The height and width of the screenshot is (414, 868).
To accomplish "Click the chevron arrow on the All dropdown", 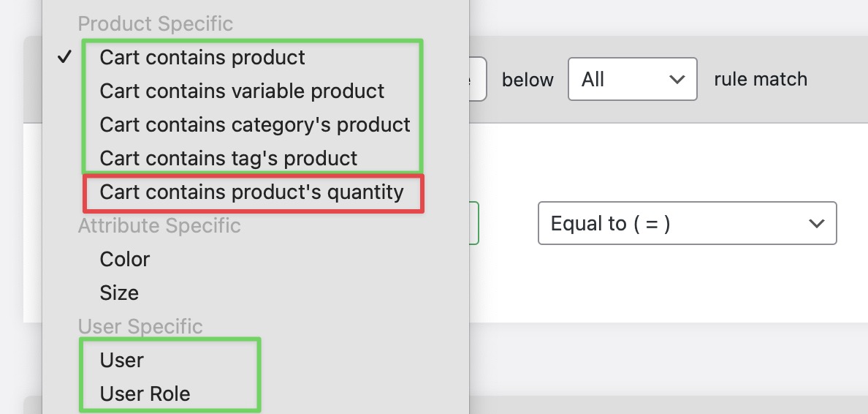I will 677,79.
